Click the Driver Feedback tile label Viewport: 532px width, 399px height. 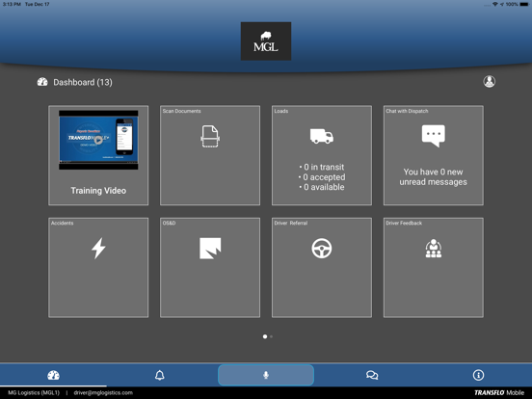404,223
